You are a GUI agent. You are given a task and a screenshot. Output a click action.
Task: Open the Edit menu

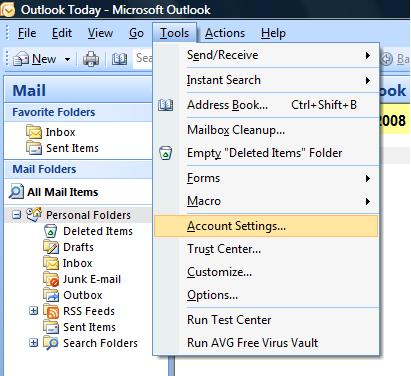tap(62, 33)
